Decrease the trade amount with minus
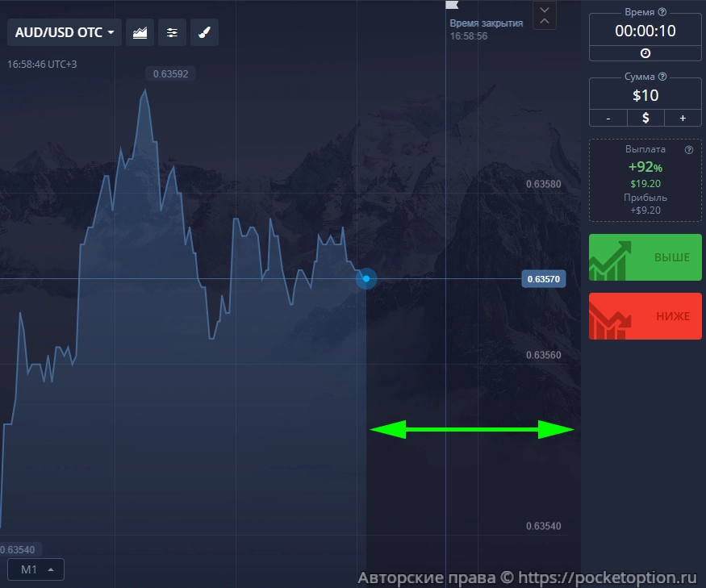Image resolution: width=706 pixels, height=588 pixels. [608, 118]
